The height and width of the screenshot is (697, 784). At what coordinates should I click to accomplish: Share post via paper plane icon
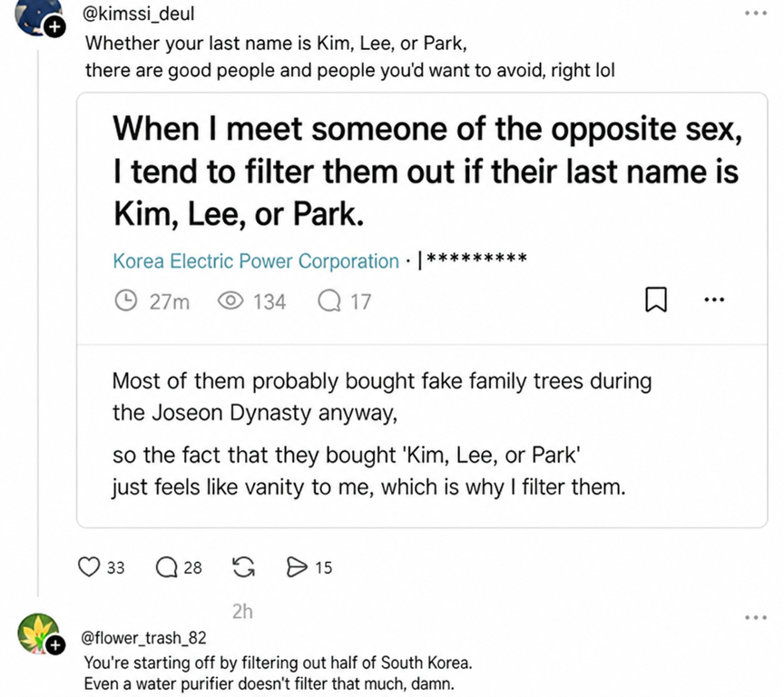pos(297,567)
